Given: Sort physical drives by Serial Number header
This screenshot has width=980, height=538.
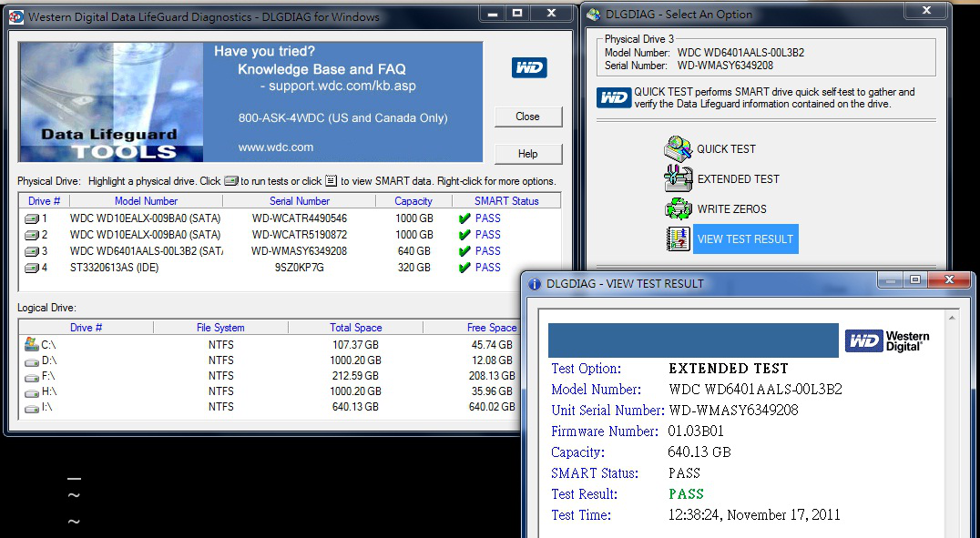Looking at the screenshot, I should [x=300, y=200].
